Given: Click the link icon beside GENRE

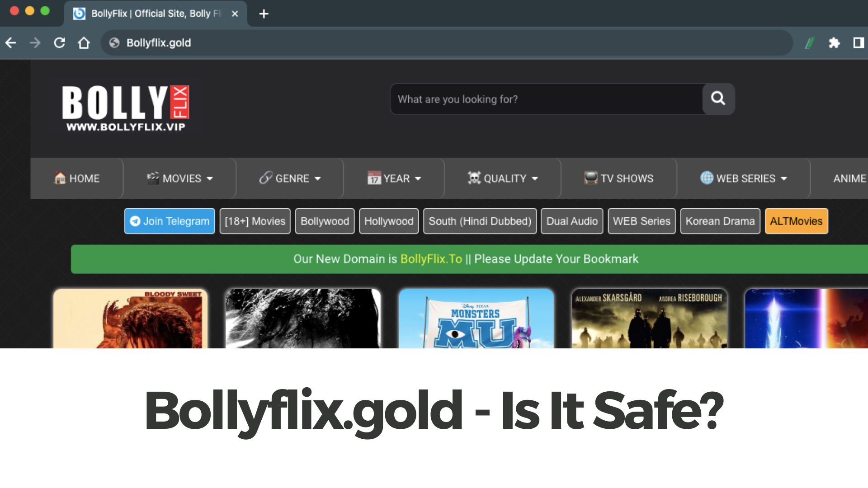Looking at the screenshot, I should (x=266, y=178).
